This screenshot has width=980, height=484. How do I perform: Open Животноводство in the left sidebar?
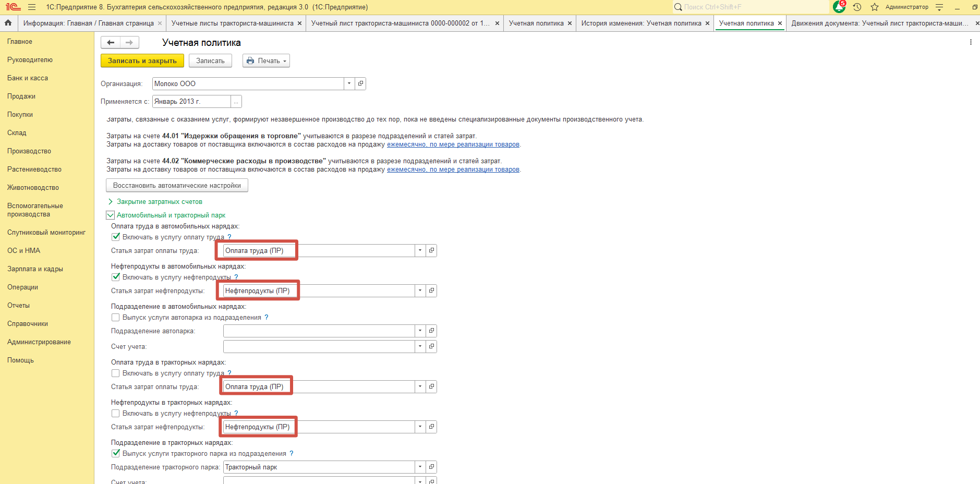point(33,188)
